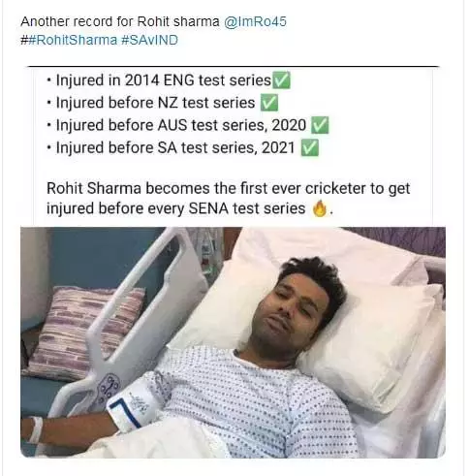Click the fire emoji after SENA series

pyautogui.click(x=320, y=208)
